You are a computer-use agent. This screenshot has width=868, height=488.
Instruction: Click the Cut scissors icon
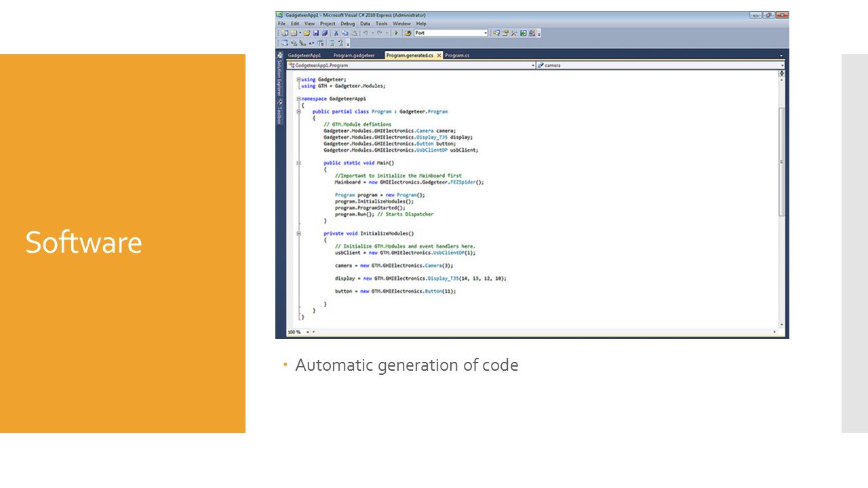(x=336, y=33)
